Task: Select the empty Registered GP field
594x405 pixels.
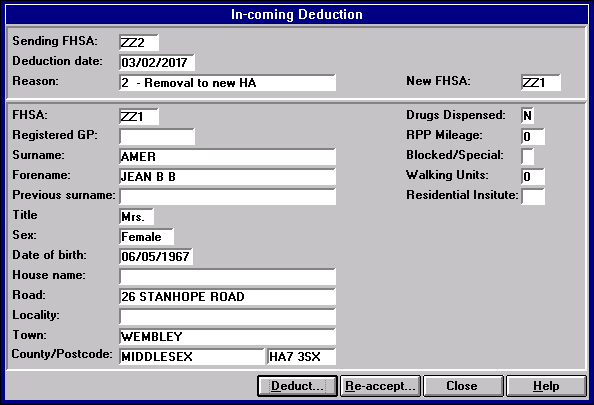Action: tap(157, 136)
